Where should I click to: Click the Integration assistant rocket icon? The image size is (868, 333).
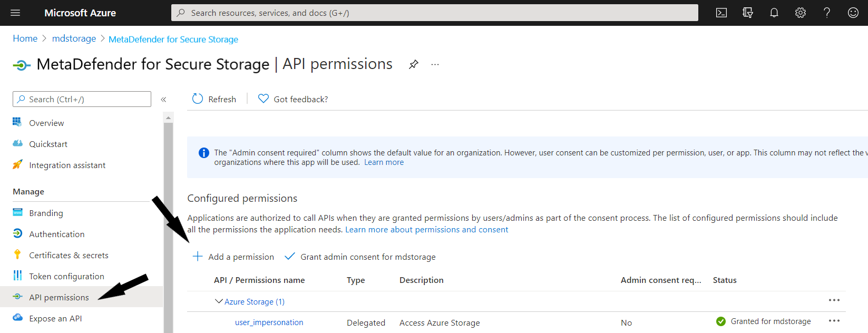[17, 164]
